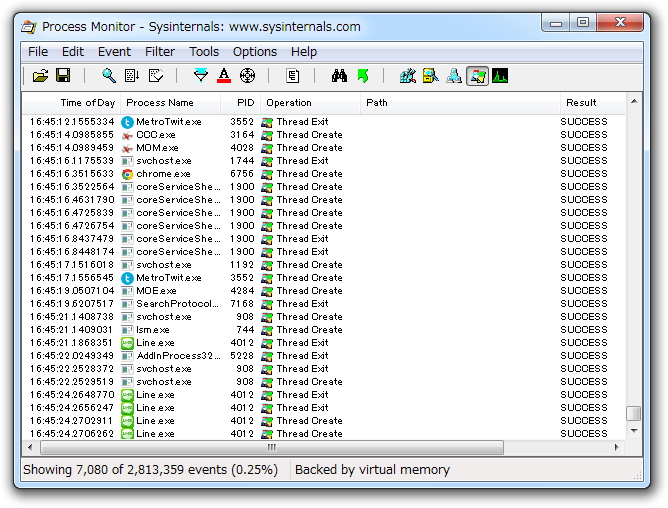Toggle Show Registry Activity icon

point(408,76)
